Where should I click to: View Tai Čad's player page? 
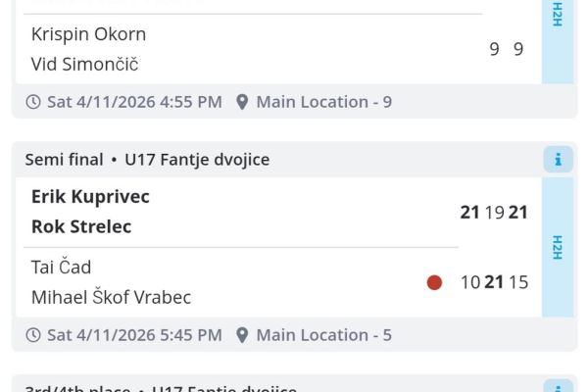61,268
